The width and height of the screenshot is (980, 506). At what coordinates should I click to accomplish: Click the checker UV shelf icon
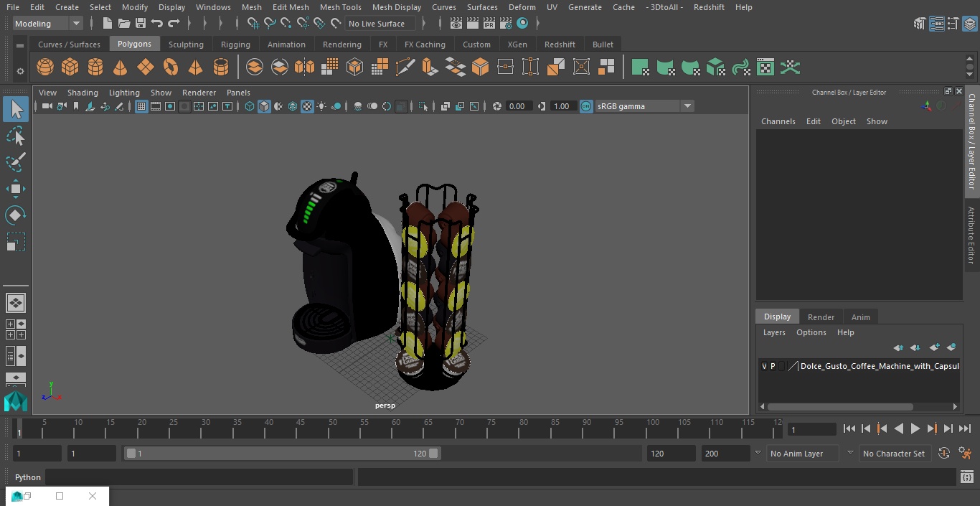pyautogui.click(x=765, y=67)
